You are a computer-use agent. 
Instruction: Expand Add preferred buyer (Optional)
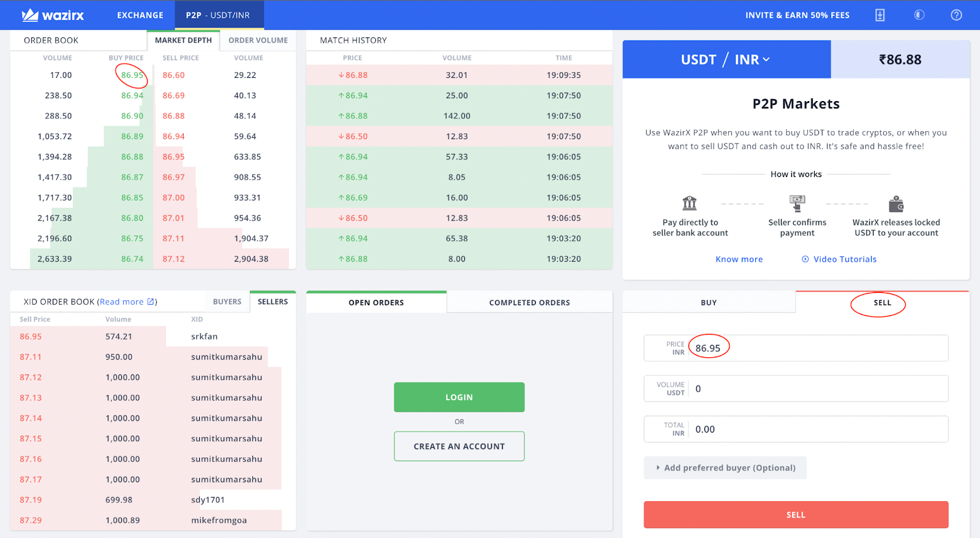(x=725, y=468)
